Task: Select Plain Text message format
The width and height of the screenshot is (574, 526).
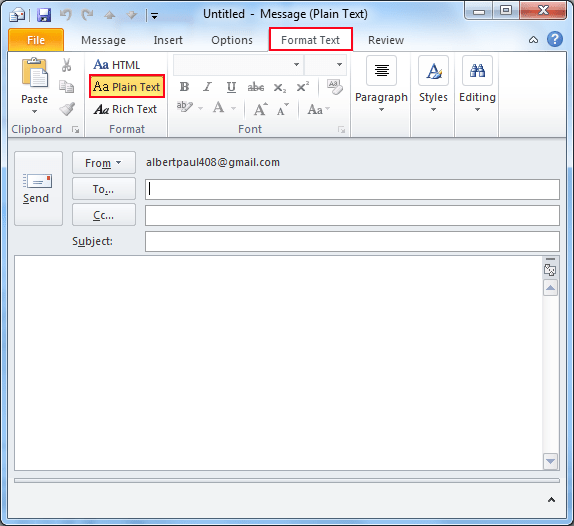Action: point(127,86)
